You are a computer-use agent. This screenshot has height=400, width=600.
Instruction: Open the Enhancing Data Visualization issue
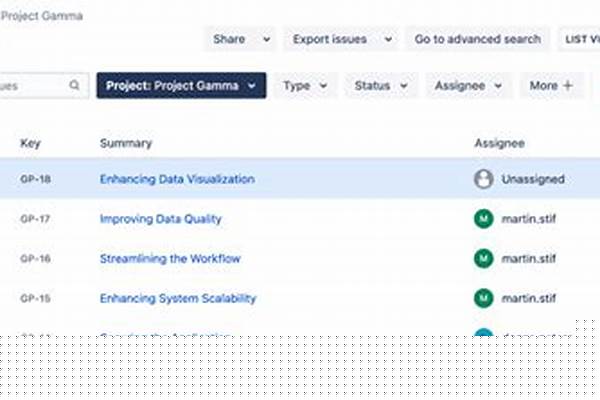coord(177,179)
